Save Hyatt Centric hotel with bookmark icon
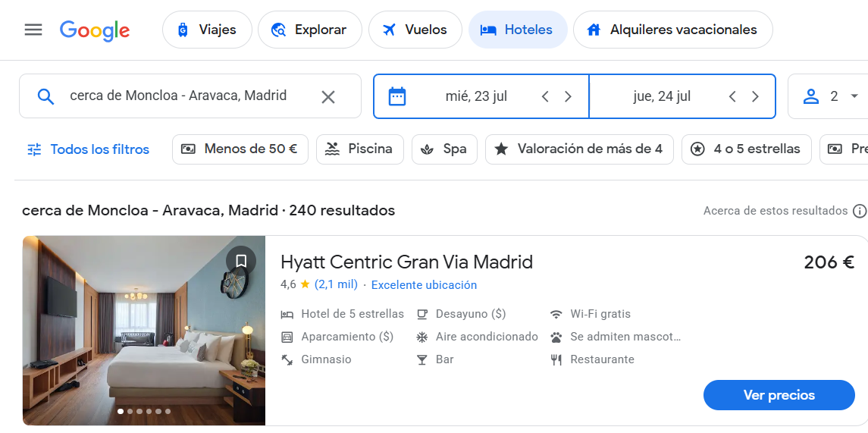This screenshot has width=868, height=433. coord(241,261)
